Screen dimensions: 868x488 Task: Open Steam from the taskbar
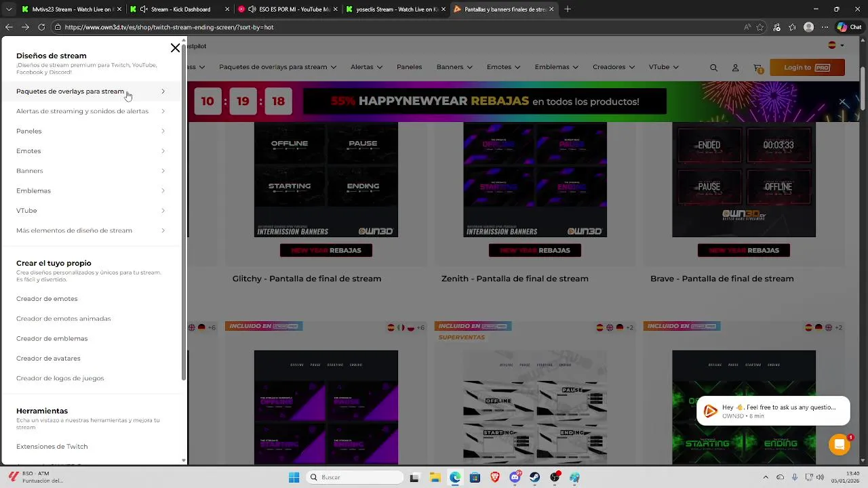tap(535, 477)
